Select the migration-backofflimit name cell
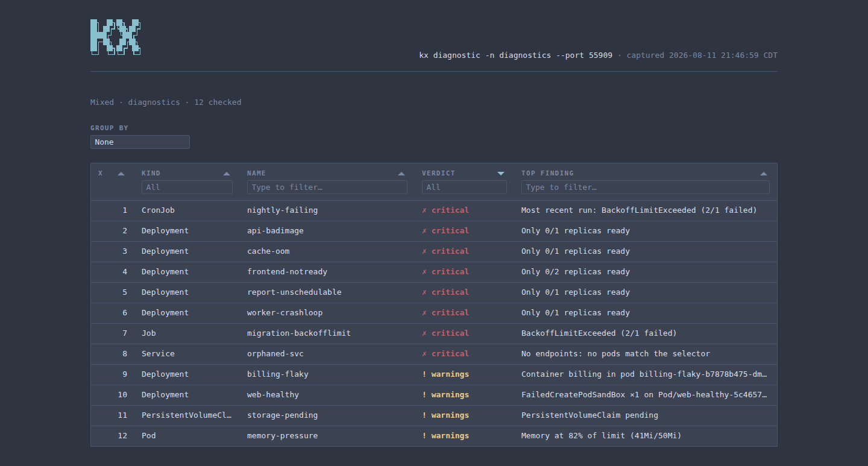The image size is (868, 466). [299, 333]
